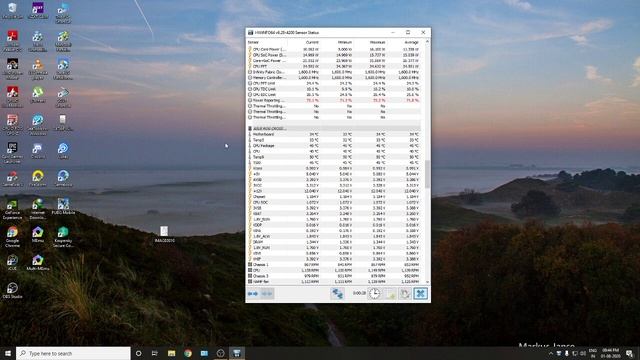The width and height of the screenshot is (640, 360).
Task: Click the Cortana circle on the taskbar
Action: click(x=138, y=353)
